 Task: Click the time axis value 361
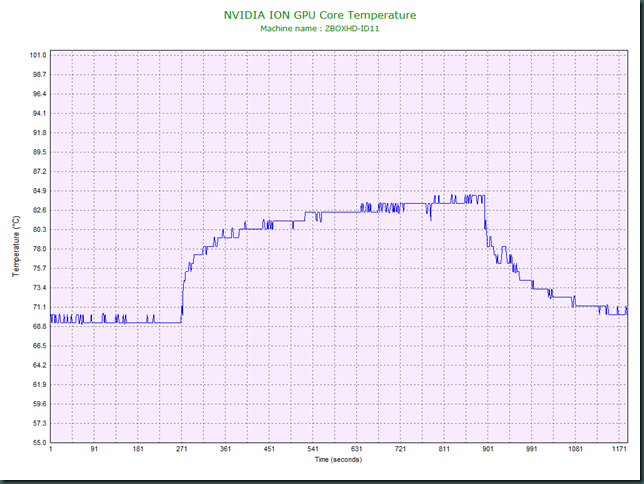[x=225, y=449]
